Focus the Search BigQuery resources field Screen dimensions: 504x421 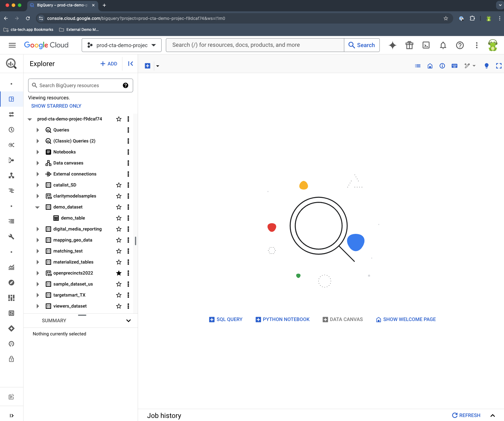pyautogui.click(x=80, y=85)
